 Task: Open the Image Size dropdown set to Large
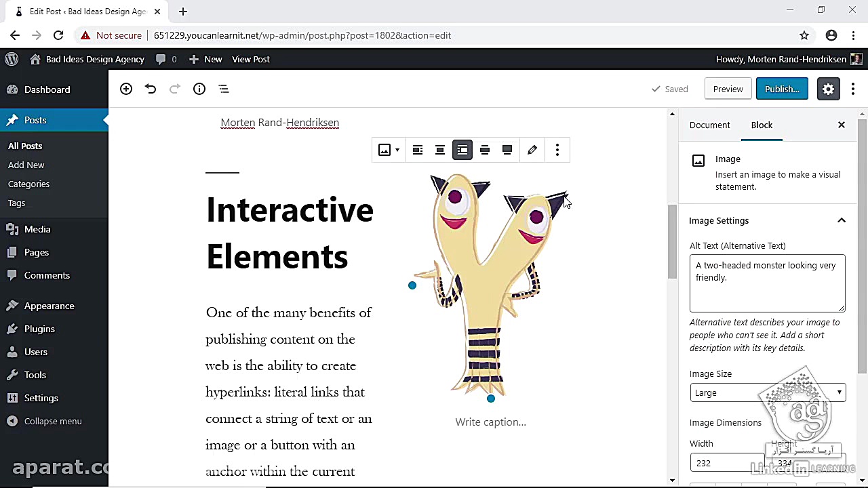[x=768, y=392]
